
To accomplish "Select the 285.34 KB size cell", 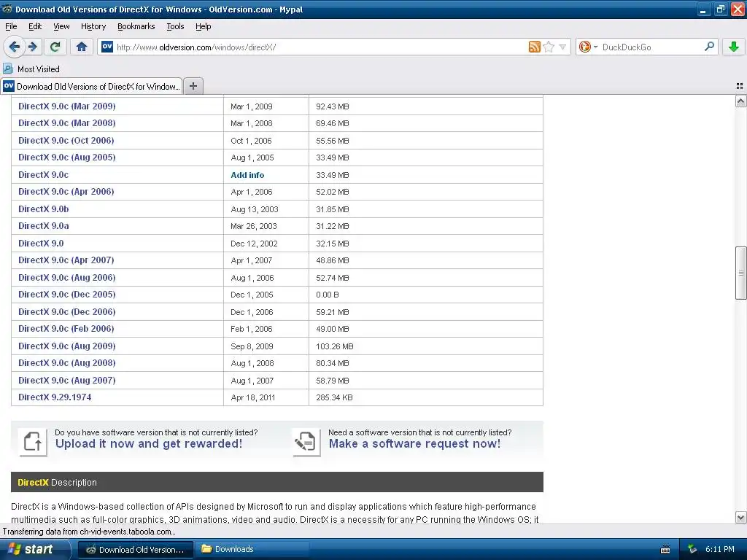I will pyautogui.click(x=426, y=397).
